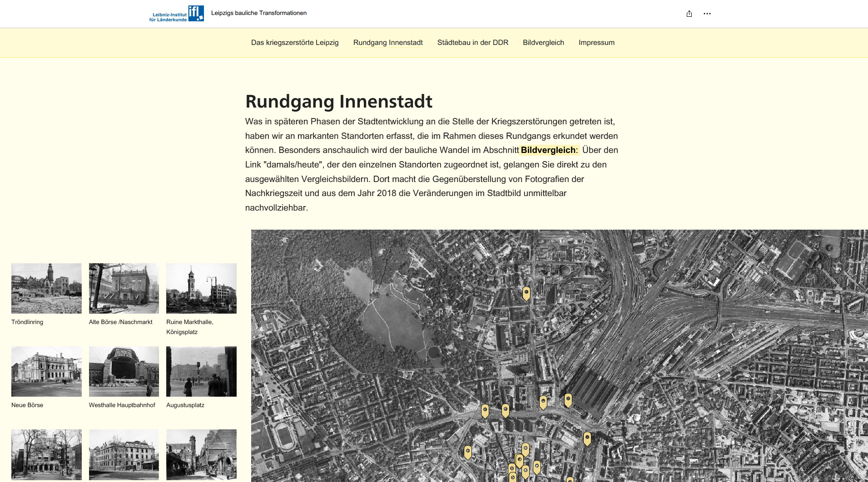Select the far-left yellow map pin

point(467,451)
